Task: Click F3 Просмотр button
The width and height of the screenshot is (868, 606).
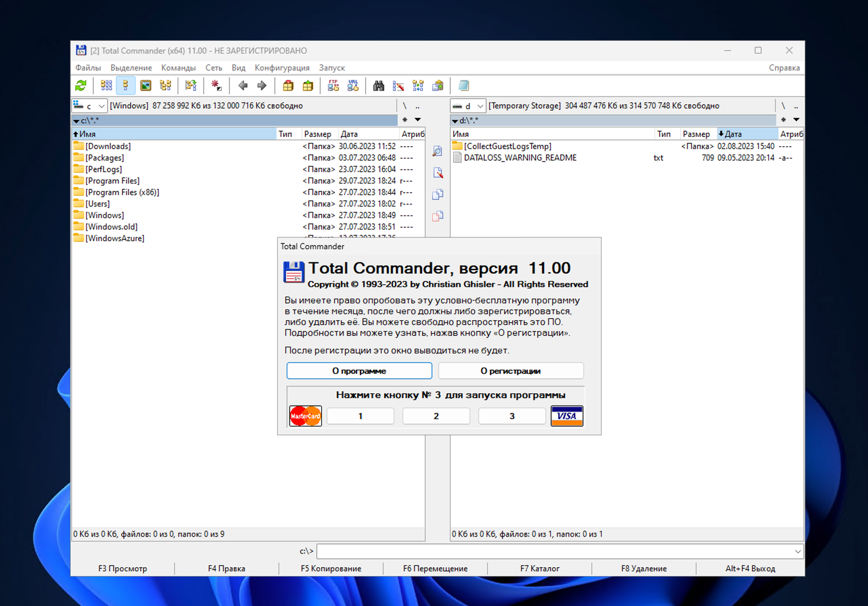Action: [x=123, y=568]
